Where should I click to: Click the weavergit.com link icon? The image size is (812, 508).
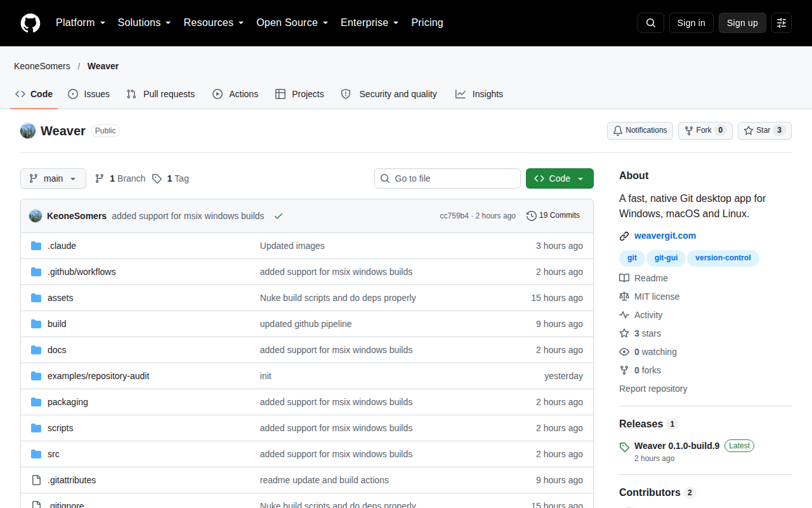pos(624,236)
